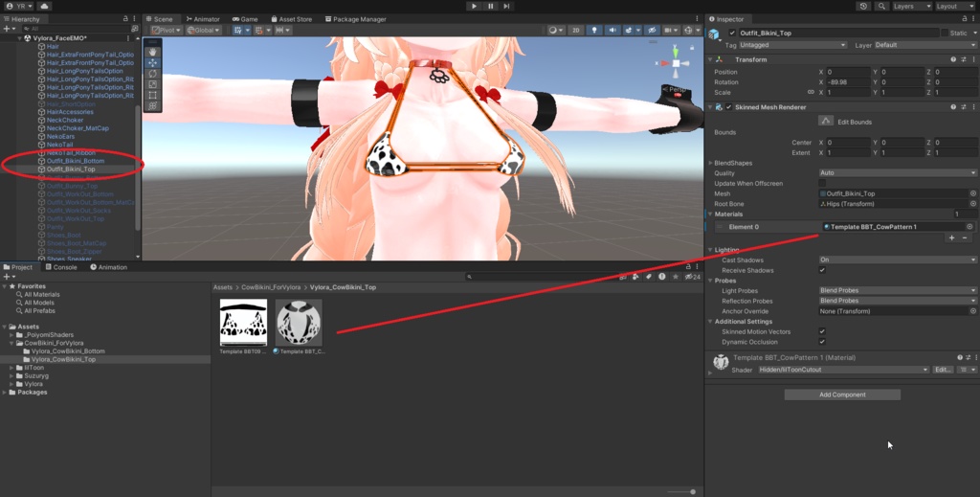980x497 pixels.
Task: Open the Cast Shadows dropdown
Action: (x=898, y=260)
